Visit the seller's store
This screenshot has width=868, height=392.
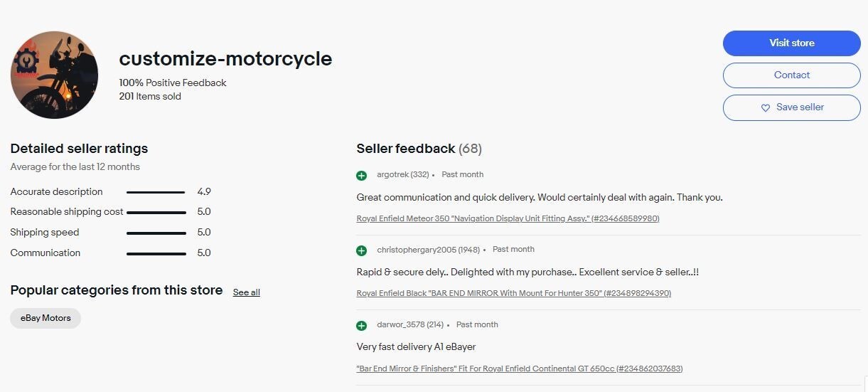[x=792, y=43]
